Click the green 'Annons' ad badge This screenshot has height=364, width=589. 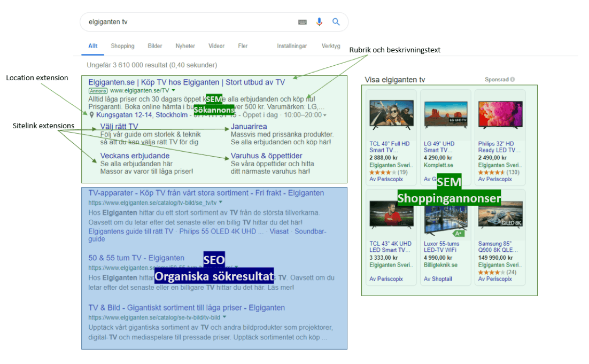click(98, 91)
